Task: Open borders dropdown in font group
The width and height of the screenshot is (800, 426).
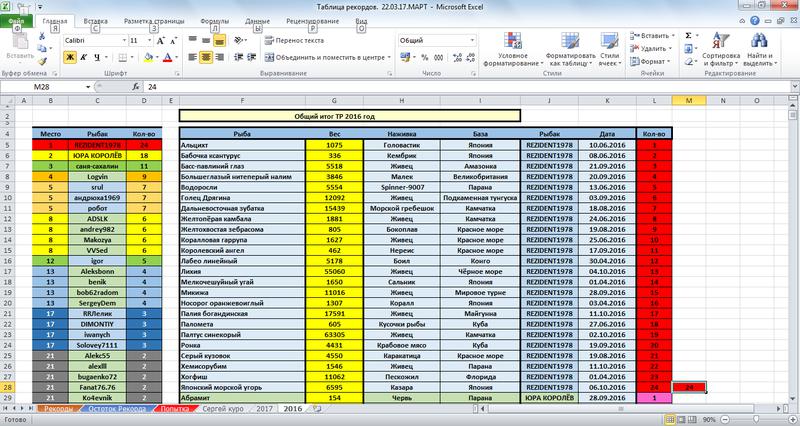Action: [x=132, y=58]
